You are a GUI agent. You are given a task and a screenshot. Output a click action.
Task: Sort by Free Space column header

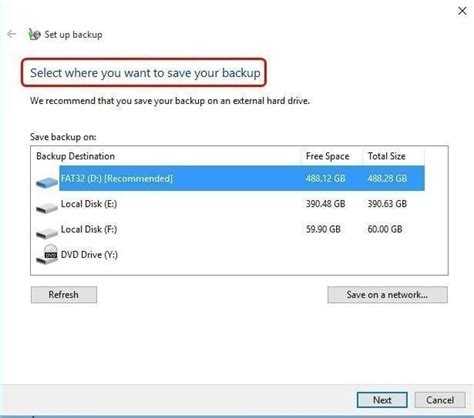[327, 156]
